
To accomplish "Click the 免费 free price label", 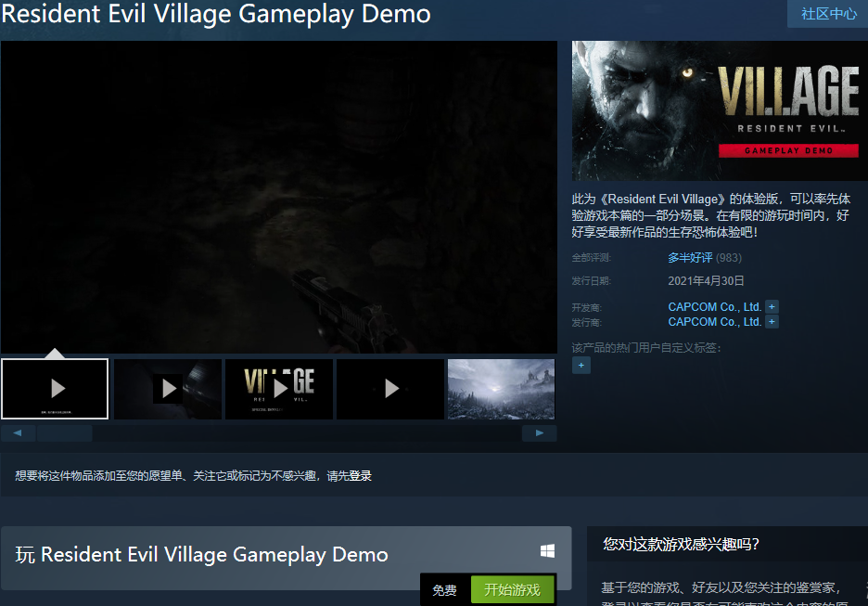I will [444, 590].
